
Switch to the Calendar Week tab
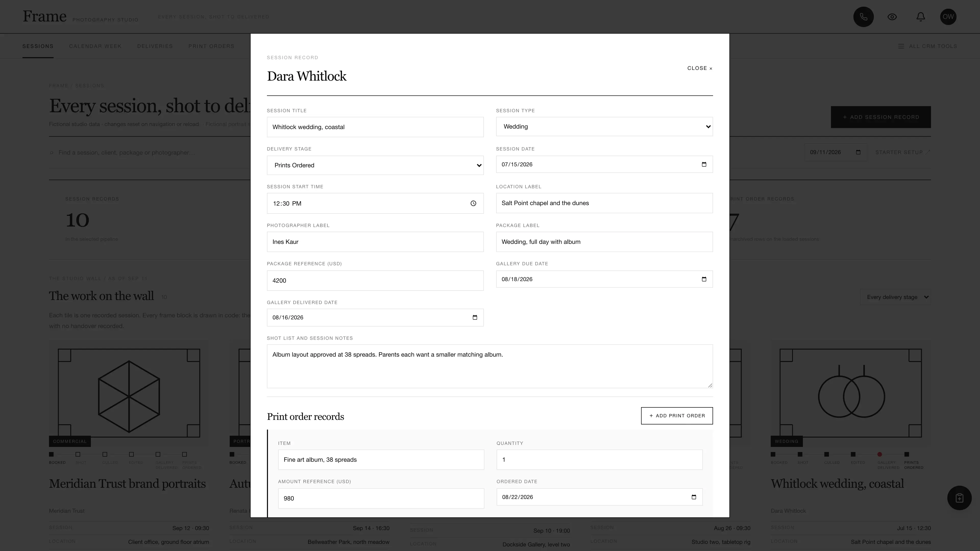[x=95, y=46]
